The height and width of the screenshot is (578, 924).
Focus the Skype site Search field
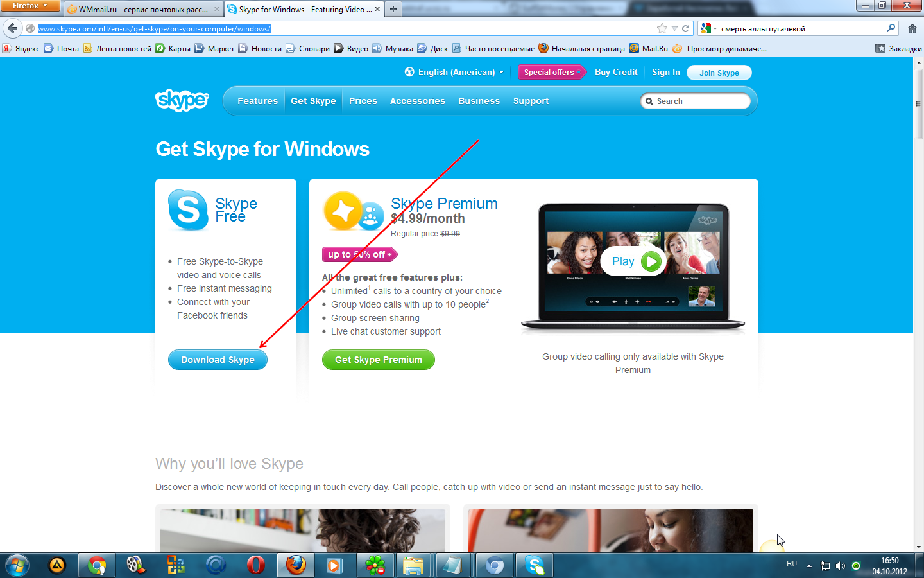point(696,101)
